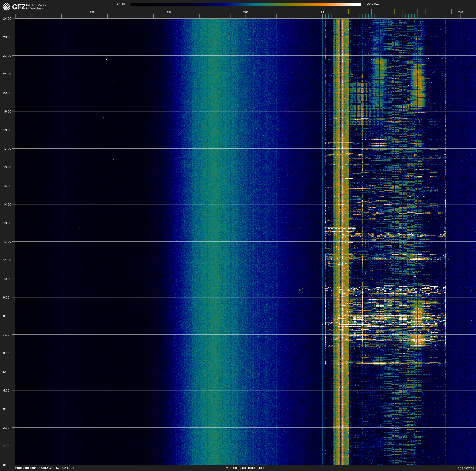Click the 21:00 time axis label
Image resolution: width=476 pixels, height=471 pixels.
(7, 74)
